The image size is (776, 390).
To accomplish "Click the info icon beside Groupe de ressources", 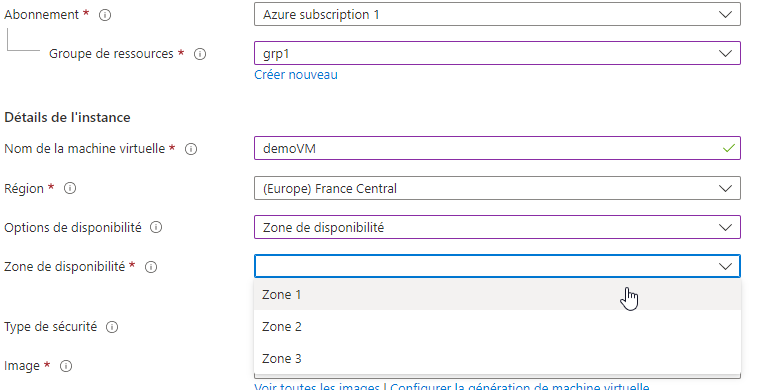I will [x=200, y=54].
